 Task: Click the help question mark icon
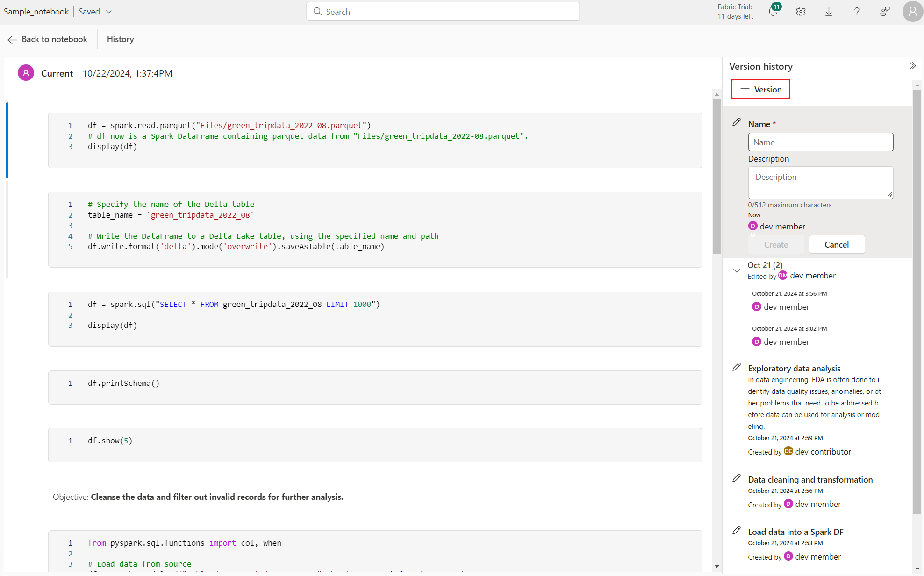[858, 12]
